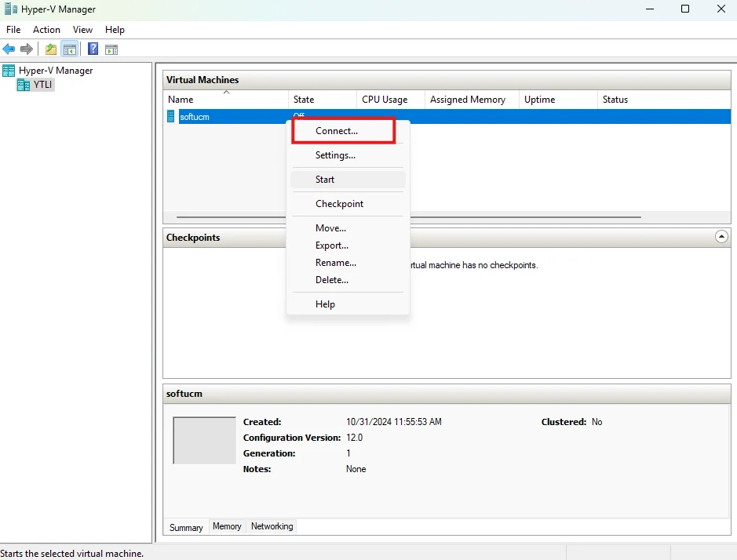Switch to the Networking tab

coord(272,526)
